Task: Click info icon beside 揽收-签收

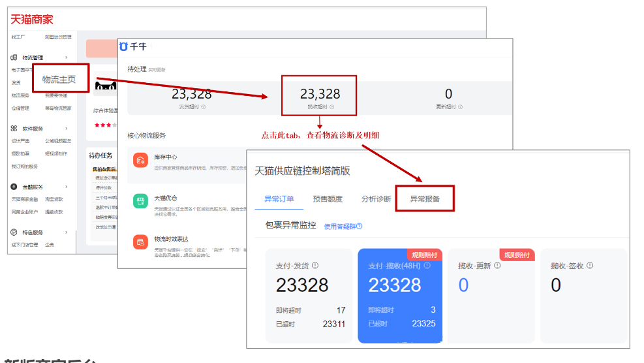Action: [590, 266]
